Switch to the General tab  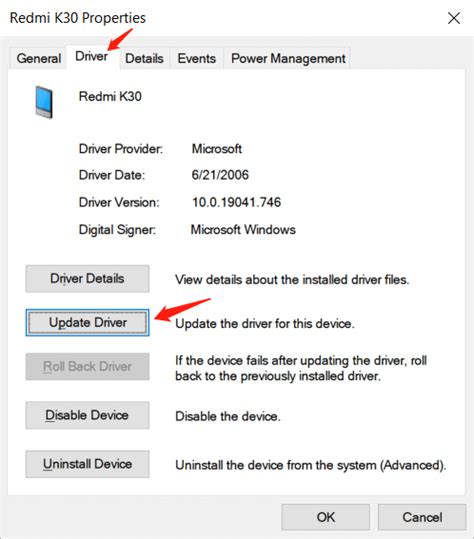click(38, 58)
